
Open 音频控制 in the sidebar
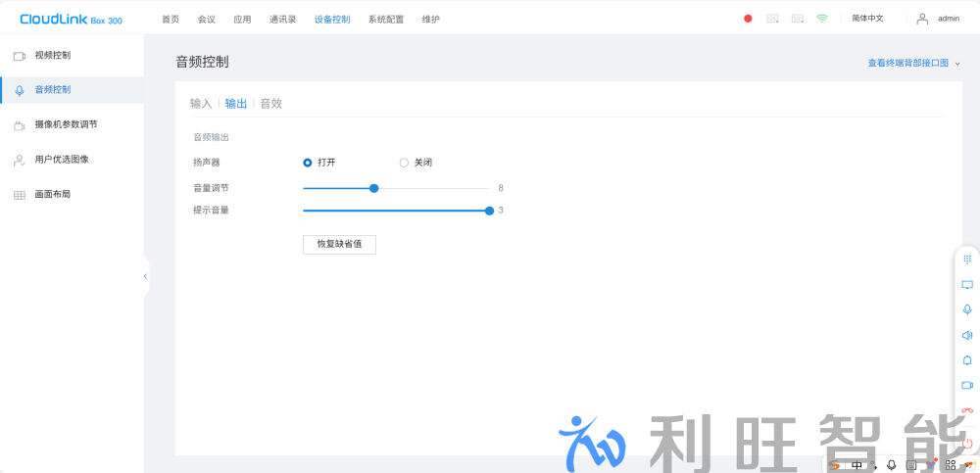tap(72, 90)
